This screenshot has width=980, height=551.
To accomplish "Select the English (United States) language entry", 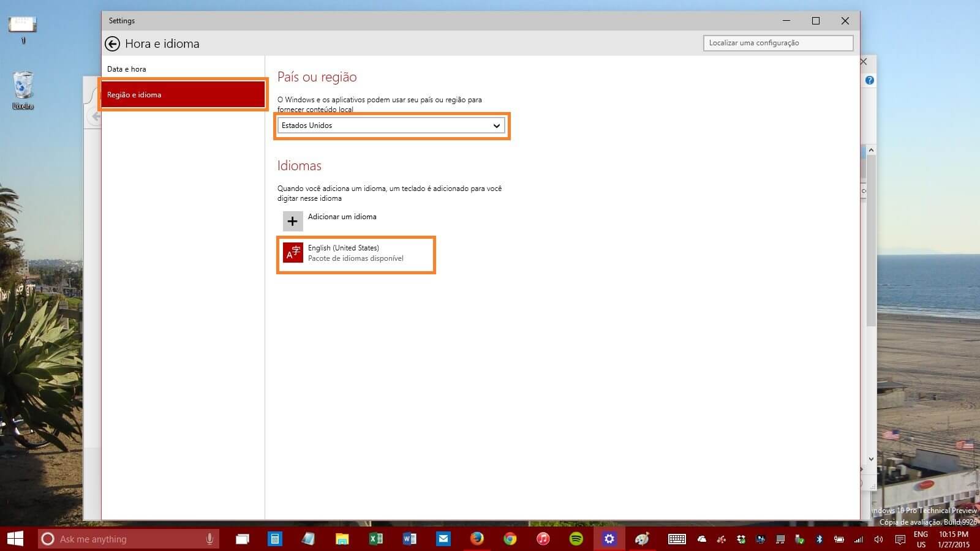I will click(355, 253).
